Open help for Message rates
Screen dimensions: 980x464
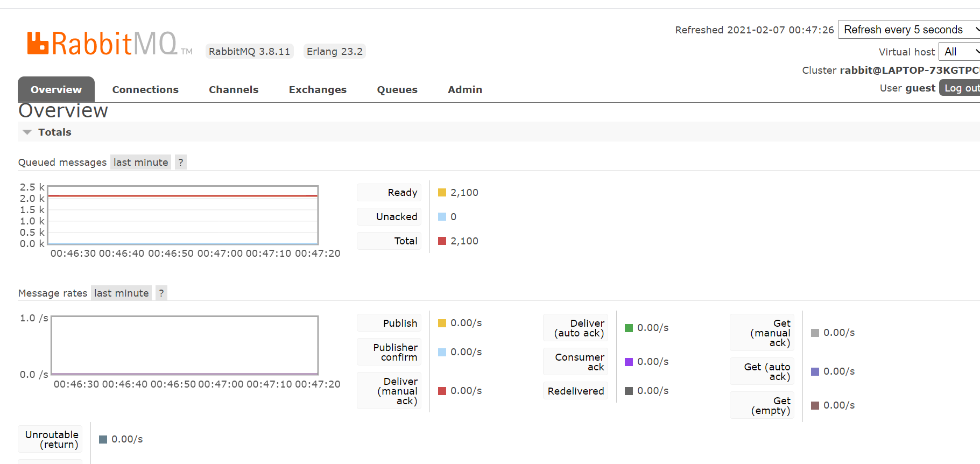pyautogui.click(x=161, y=293)
